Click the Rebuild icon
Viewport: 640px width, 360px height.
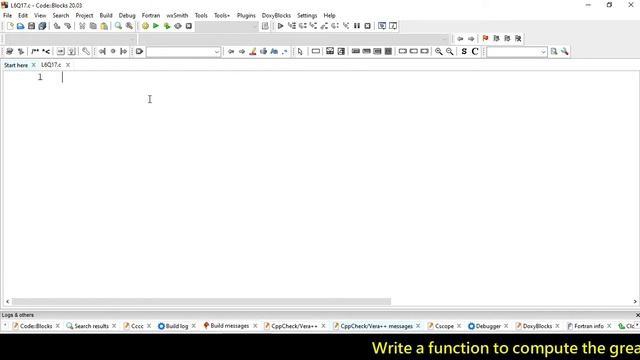(x=178, y=26)
